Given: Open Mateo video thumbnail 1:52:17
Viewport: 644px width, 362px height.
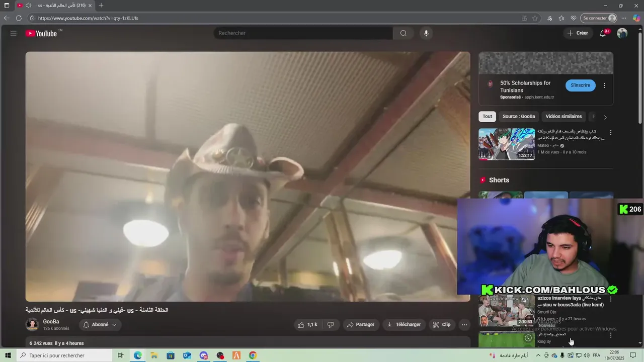Looking at the screenshot, I should 507,144.
